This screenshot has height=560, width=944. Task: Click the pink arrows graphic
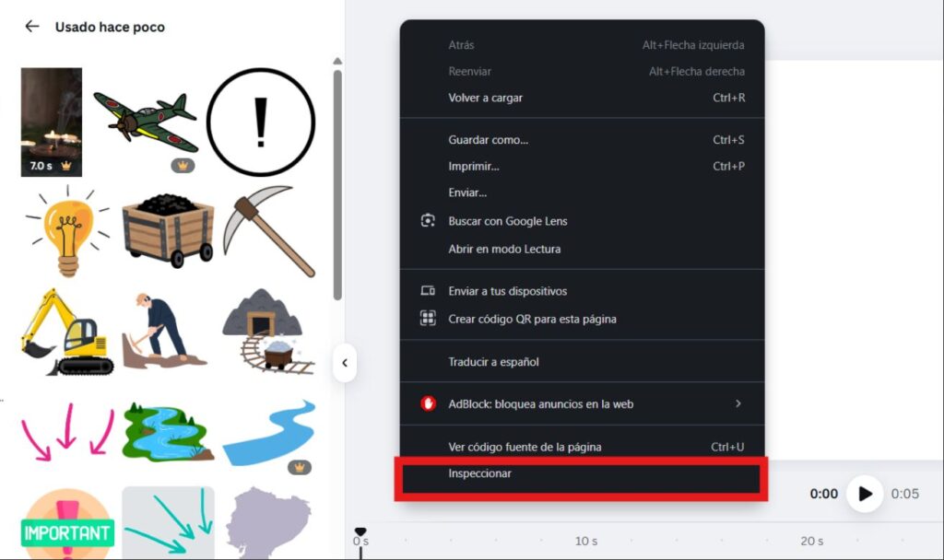coord(67,432)
